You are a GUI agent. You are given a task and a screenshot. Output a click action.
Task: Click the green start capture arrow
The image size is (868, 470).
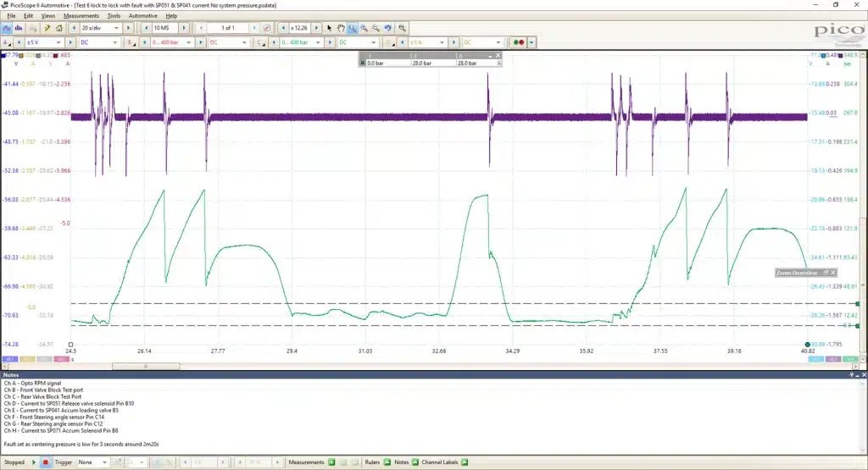coord(34,462)
